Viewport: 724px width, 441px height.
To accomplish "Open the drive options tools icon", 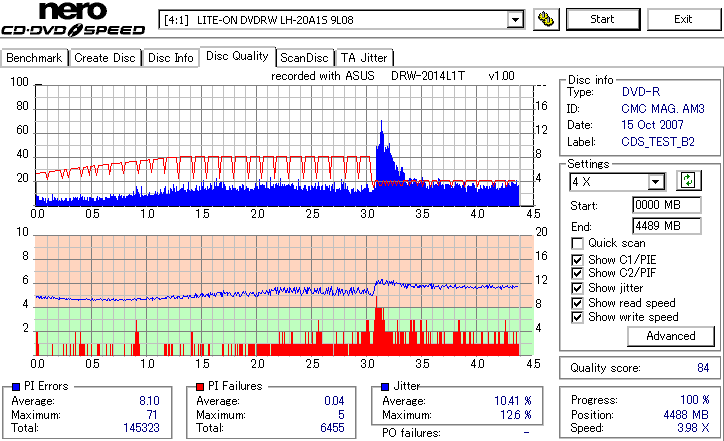I will pos(546,19).
